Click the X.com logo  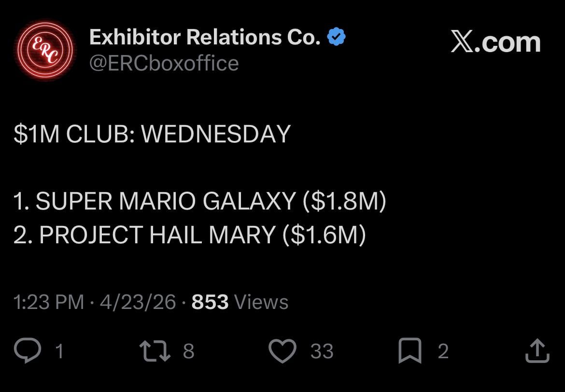pyautogui.click(x=495, y=42)
